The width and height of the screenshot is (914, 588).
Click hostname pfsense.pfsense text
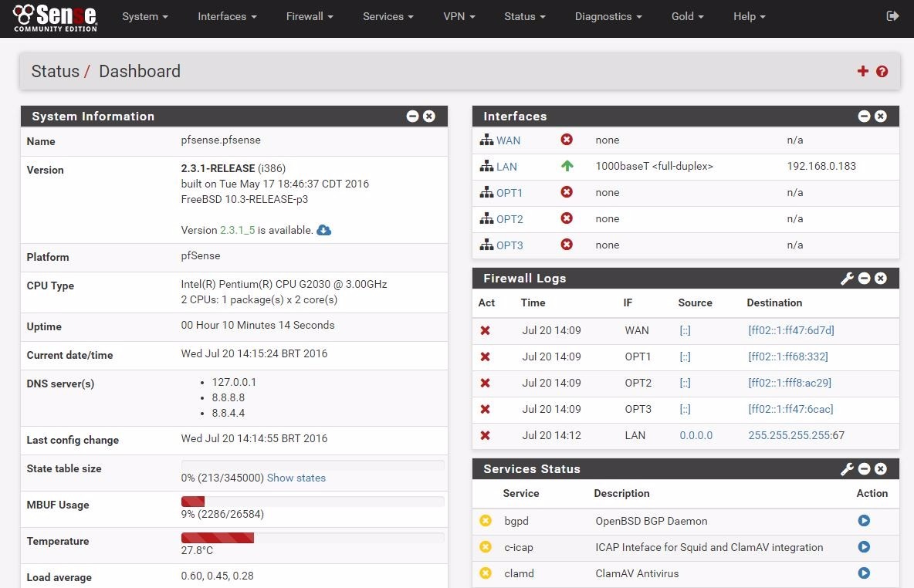221,140
